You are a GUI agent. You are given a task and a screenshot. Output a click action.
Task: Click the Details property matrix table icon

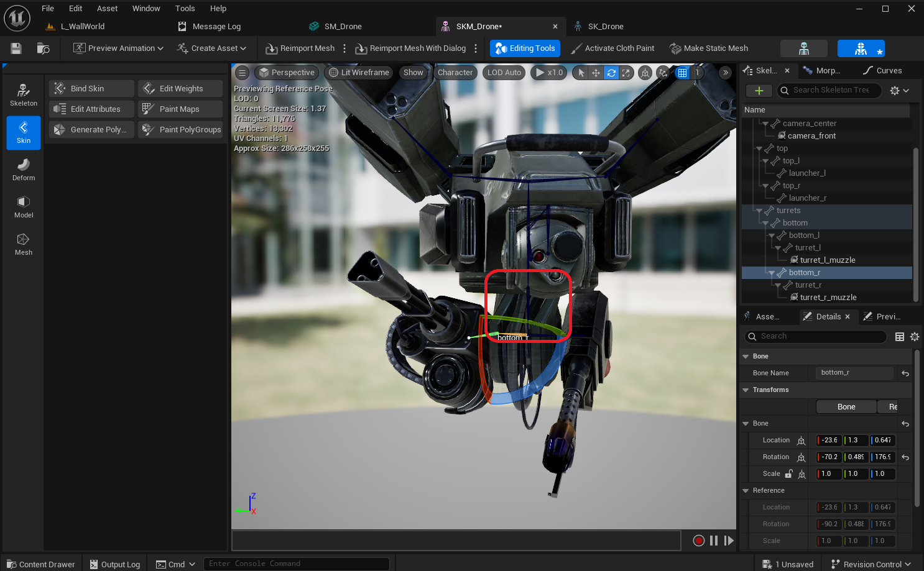coord(900,337)
